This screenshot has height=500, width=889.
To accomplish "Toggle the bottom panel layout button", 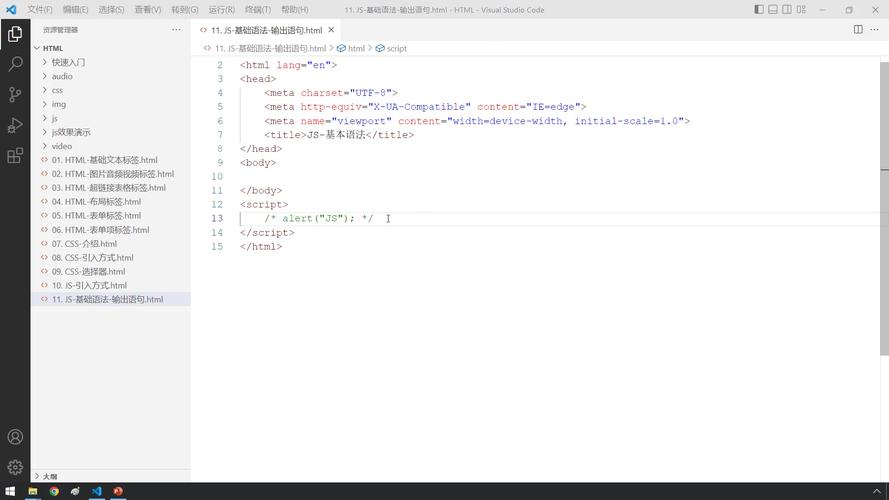I will click(x=773, y=10).
